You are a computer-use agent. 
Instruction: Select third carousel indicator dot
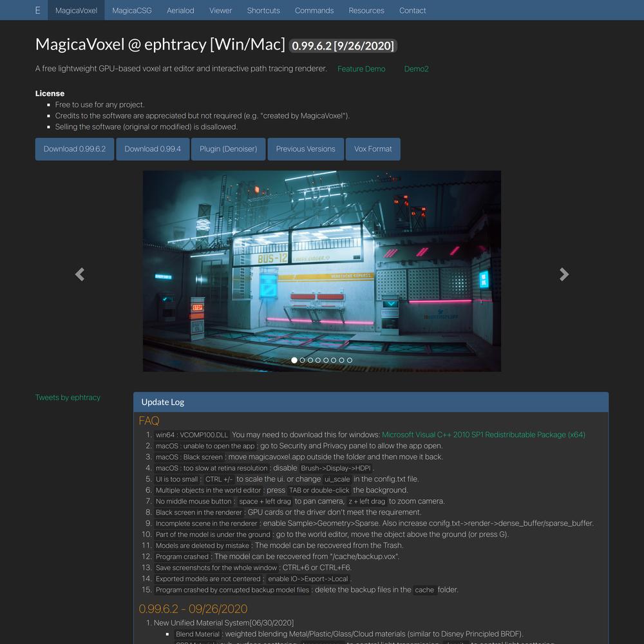310,360
